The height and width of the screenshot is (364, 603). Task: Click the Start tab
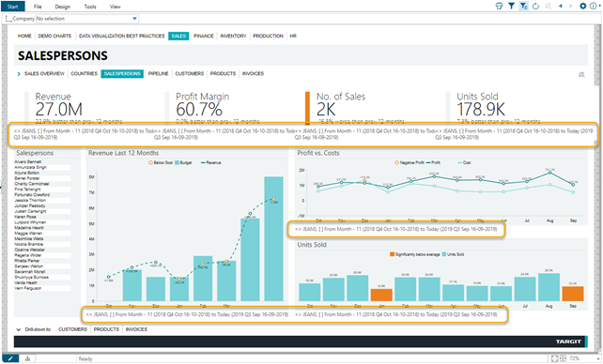tap(13, 7)
